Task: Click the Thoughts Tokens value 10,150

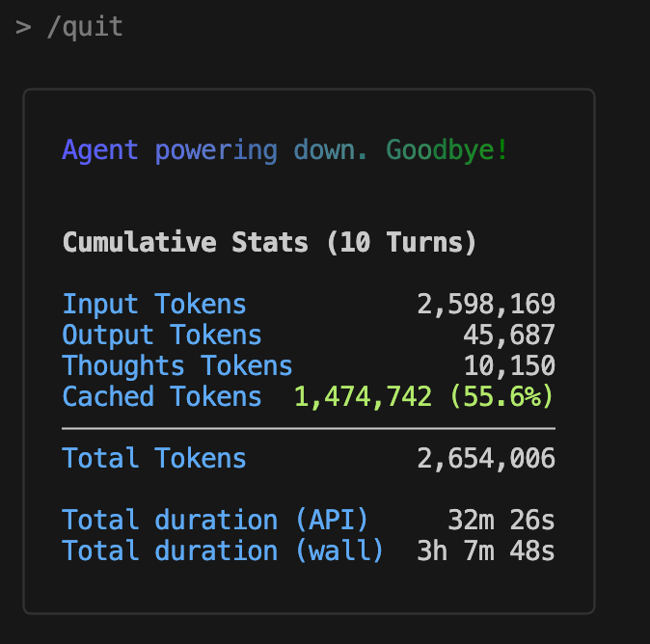Action: pos(509,366)
